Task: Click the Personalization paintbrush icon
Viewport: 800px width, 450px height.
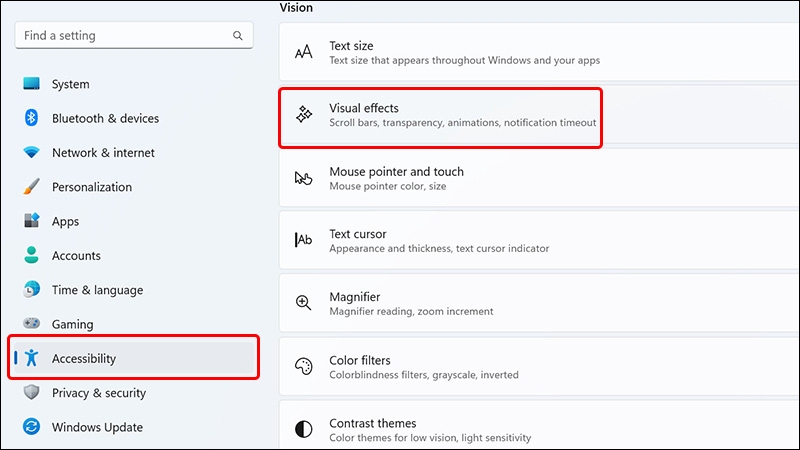Action: point(32,187)
